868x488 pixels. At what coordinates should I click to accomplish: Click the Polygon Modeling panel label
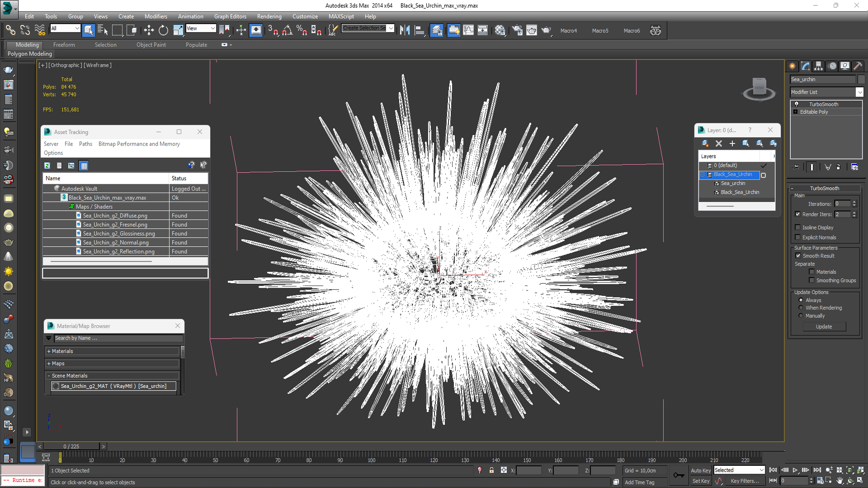[x=30, y=54]
